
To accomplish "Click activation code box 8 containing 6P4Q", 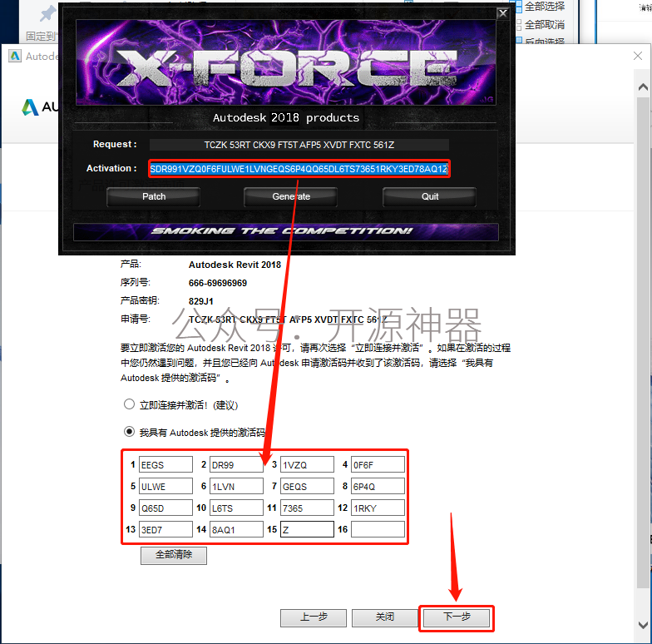I will [378, 486].
